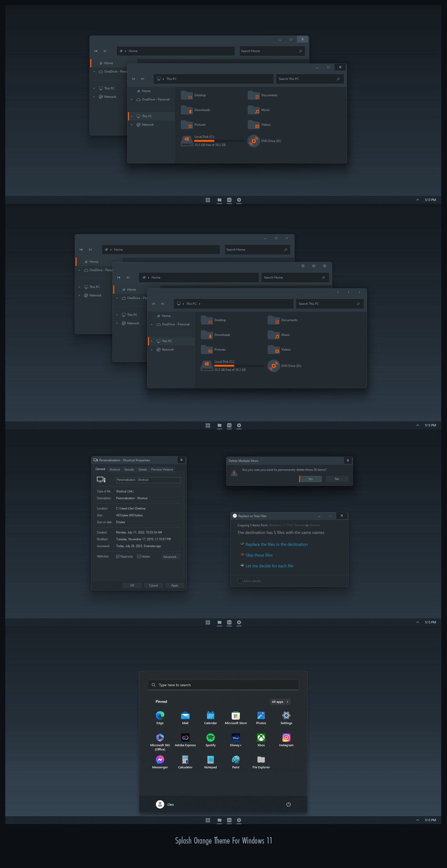Select Home in the top screenshot's This PC window sidebar
The height and width of the screenshot is (868, 447).
click(151, 91)
